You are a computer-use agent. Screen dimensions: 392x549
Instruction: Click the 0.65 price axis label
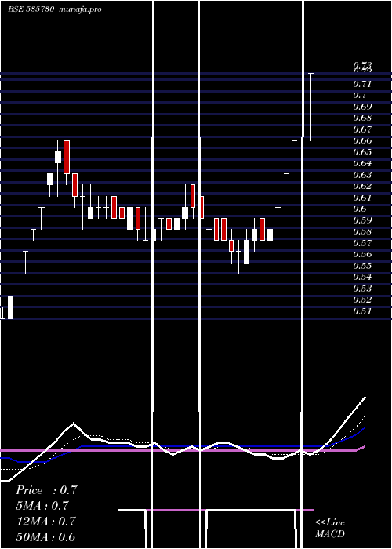coord(362,152)
